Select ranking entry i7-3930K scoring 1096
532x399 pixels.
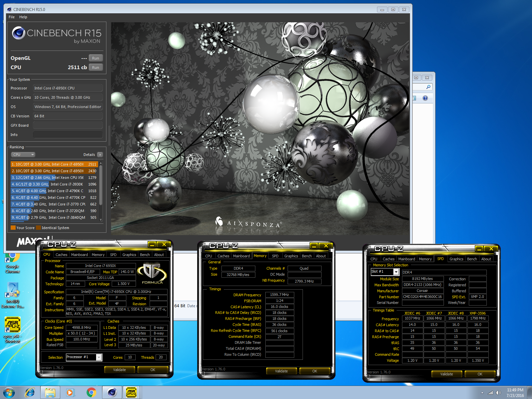tap(54, 184)
